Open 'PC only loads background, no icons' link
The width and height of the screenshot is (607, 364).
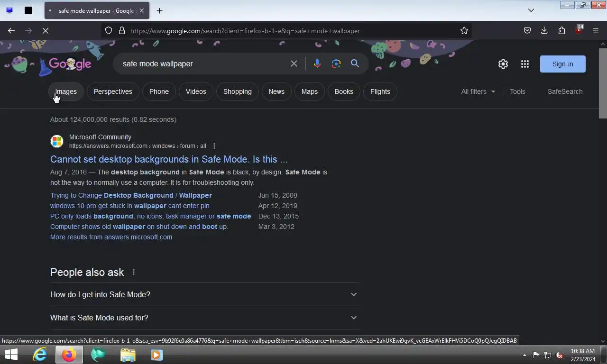coord(151,216)
